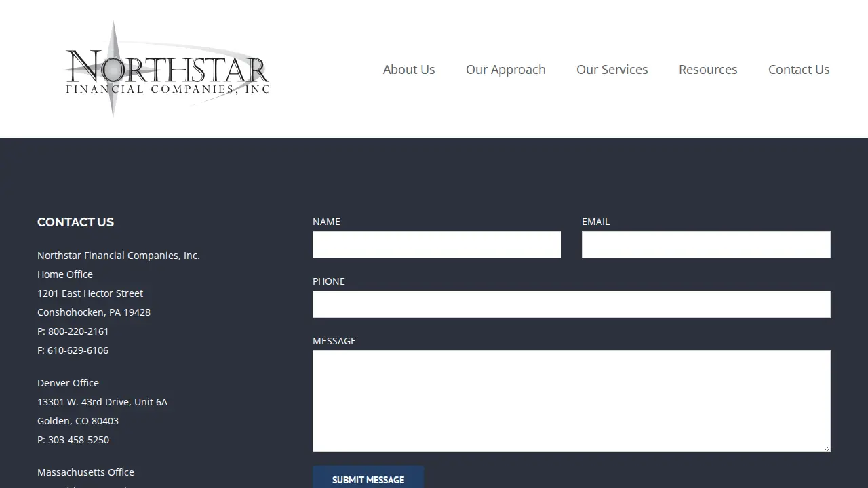Focus the Name input field

point(437,245)
